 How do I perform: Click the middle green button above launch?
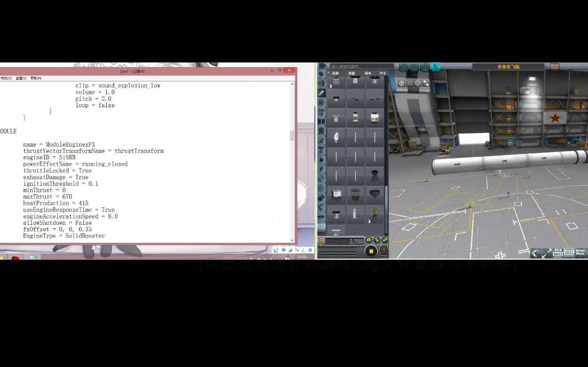tap(376, 239)
